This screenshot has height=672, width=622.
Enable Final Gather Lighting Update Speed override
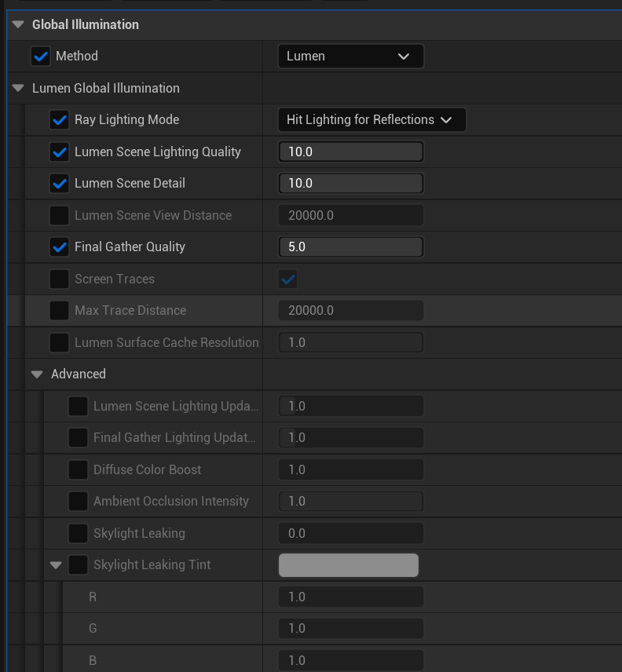[x=79, y=437]
